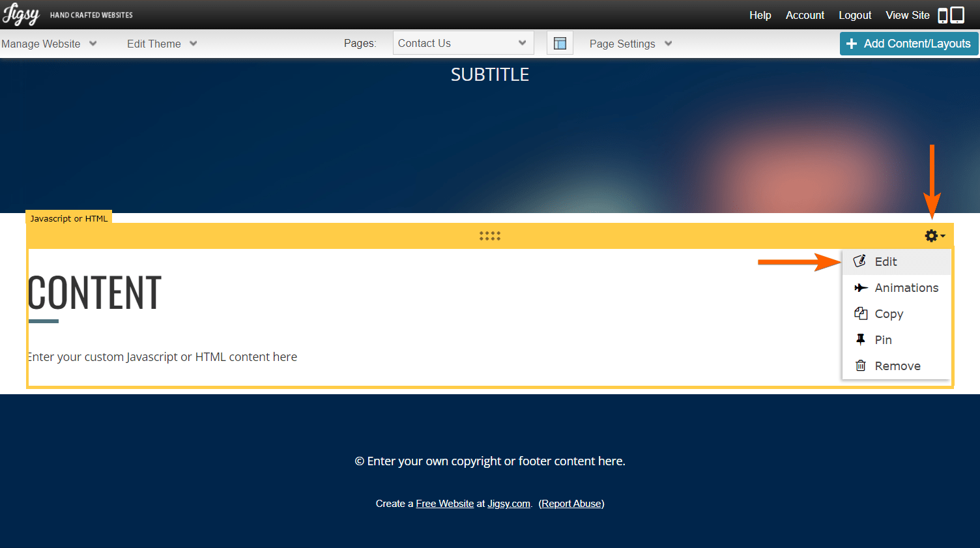Click the drag handle dots above the content block
This screenshot has width=980, height=548.
(490, 236)
